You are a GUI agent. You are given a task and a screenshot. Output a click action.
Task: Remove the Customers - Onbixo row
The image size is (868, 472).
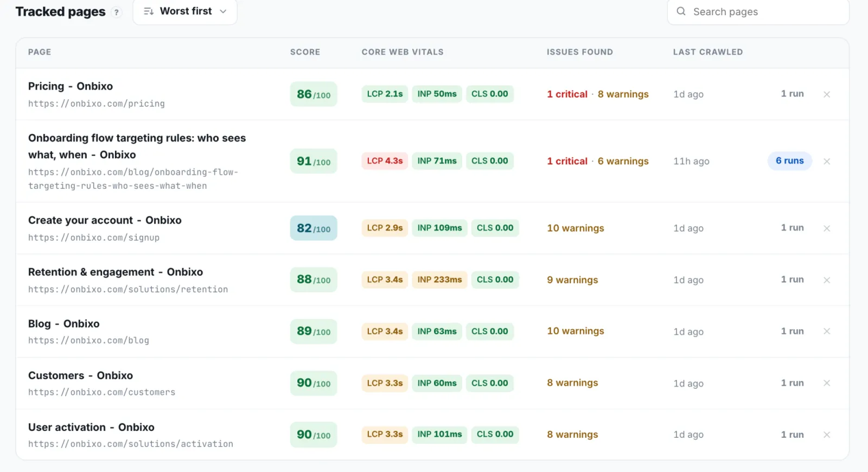[827, 383]
